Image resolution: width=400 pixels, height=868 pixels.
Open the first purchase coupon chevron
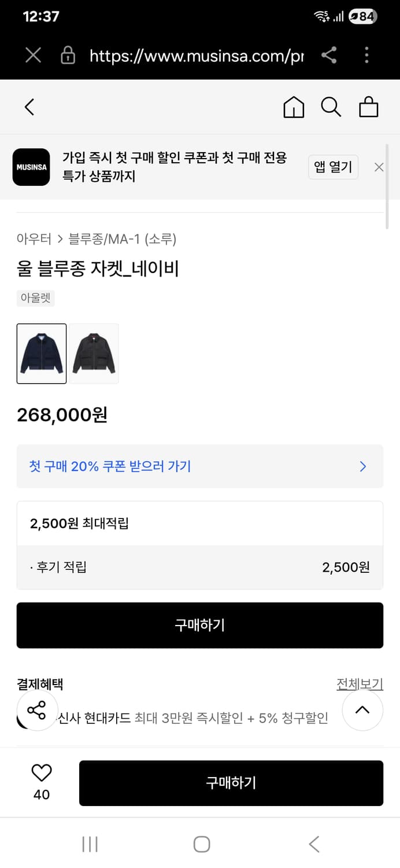[x=363, y=466]
